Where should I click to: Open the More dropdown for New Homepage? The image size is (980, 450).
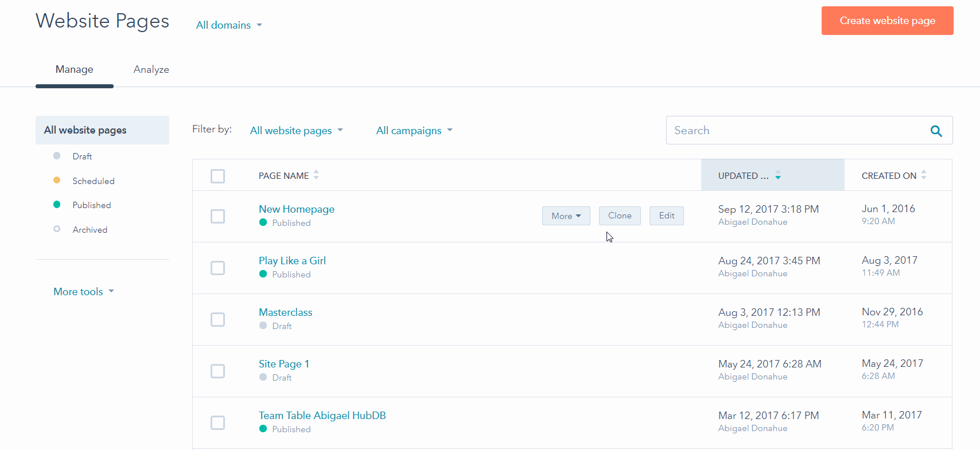click(566, 216)
